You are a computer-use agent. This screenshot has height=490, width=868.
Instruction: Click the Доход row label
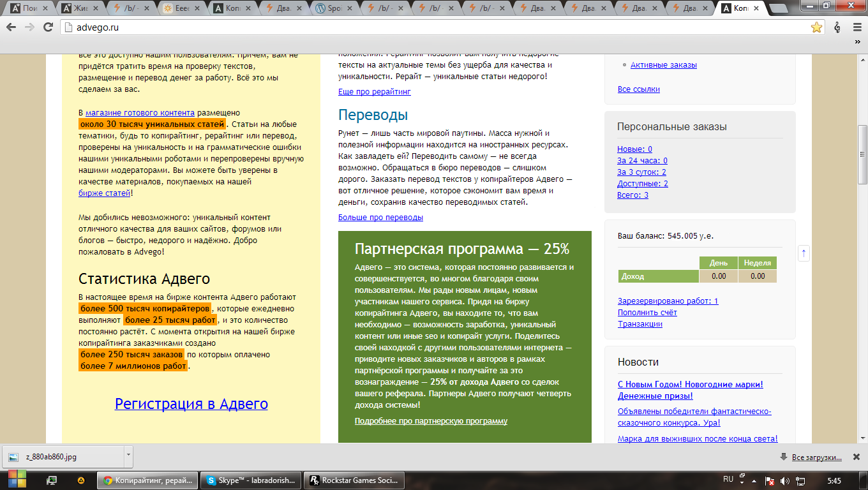click(659, 276)
